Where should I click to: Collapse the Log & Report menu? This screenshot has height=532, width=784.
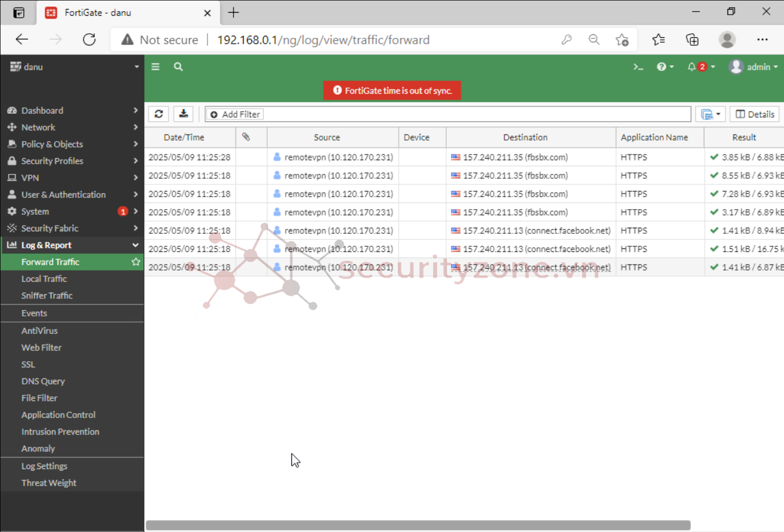[72, 245]
